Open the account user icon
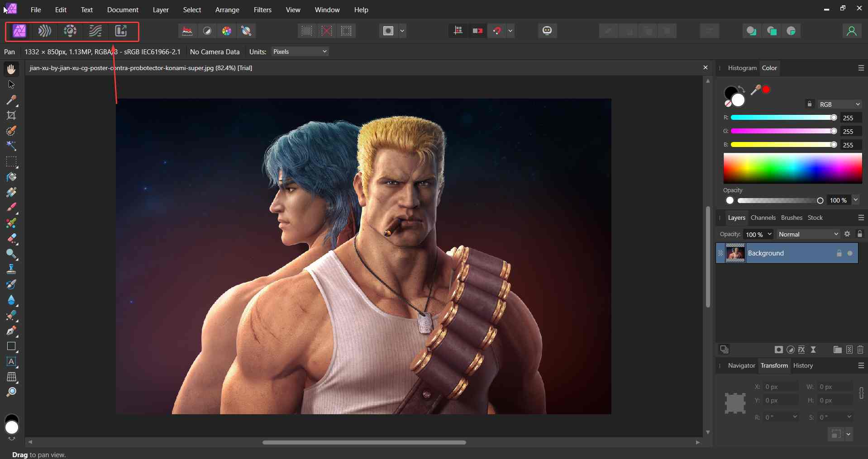The height and width of the screenshot is (459, 868). point(851,31)
